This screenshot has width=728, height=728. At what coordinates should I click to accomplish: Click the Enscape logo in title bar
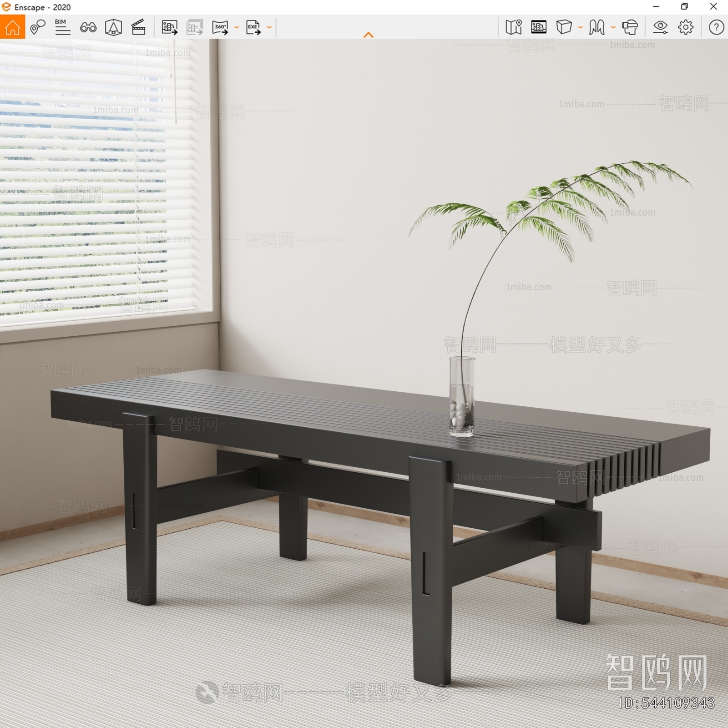click(x=6, y=7)
